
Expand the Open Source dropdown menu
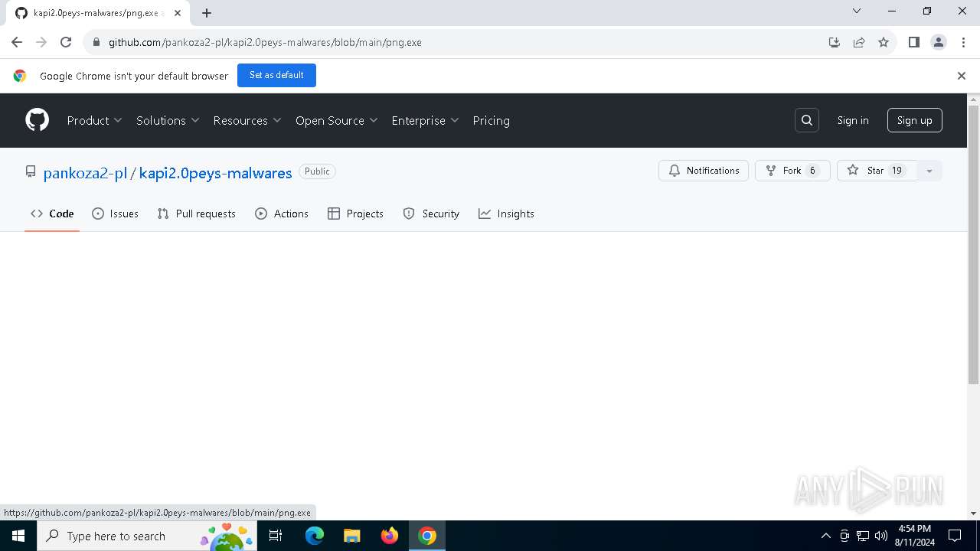337,120
